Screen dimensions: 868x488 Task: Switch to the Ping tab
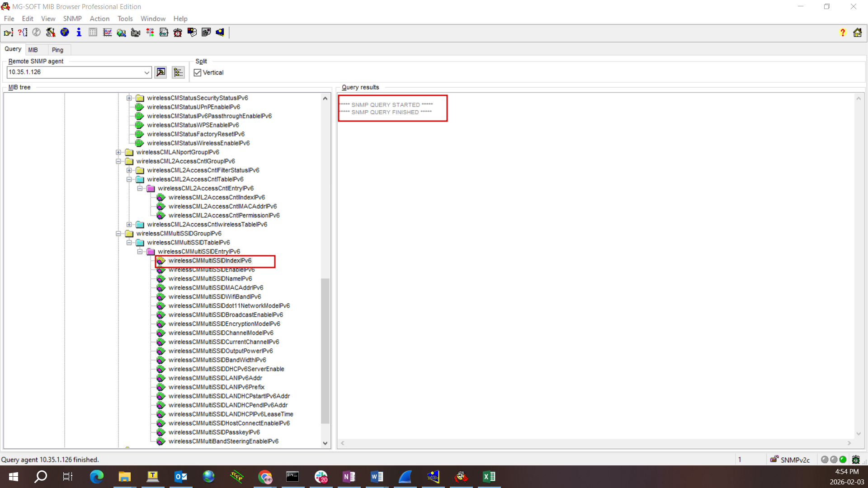[x=57, y=50]
